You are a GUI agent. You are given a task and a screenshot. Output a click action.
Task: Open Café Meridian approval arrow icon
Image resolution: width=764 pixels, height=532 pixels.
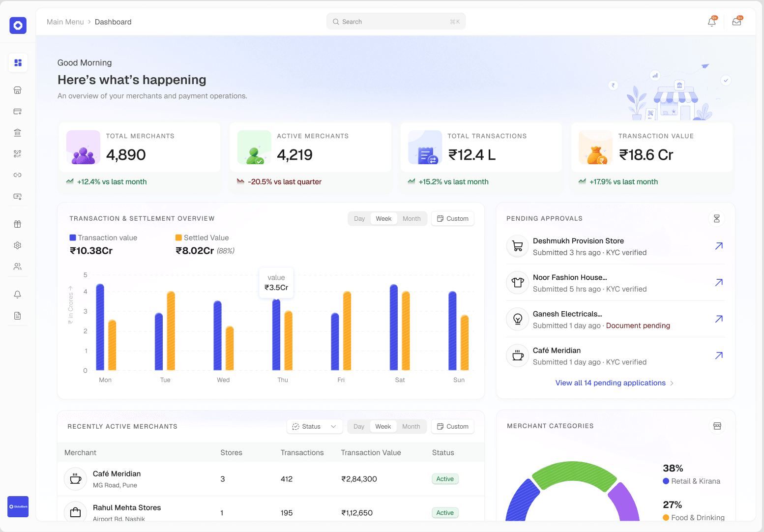[x=719, y=355]
